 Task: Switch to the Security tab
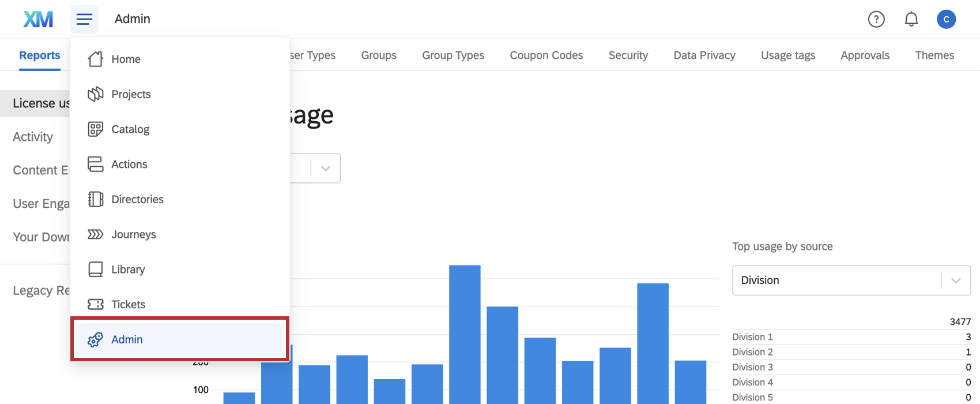click(628, 55)
